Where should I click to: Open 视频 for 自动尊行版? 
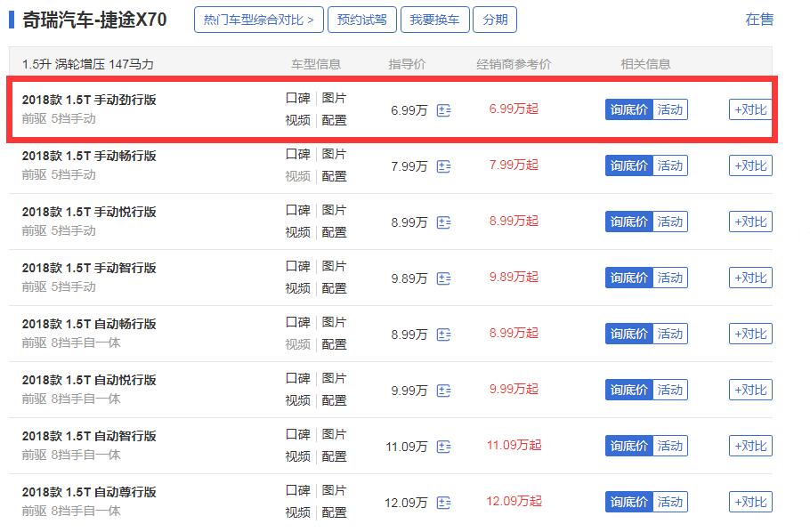pos(298,512)
